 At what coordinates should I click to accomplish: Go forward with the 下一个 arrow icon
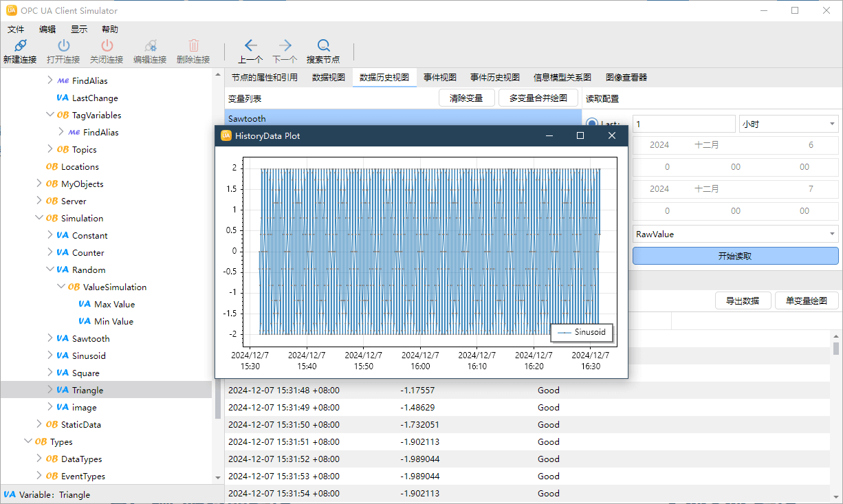click(285, 46)
